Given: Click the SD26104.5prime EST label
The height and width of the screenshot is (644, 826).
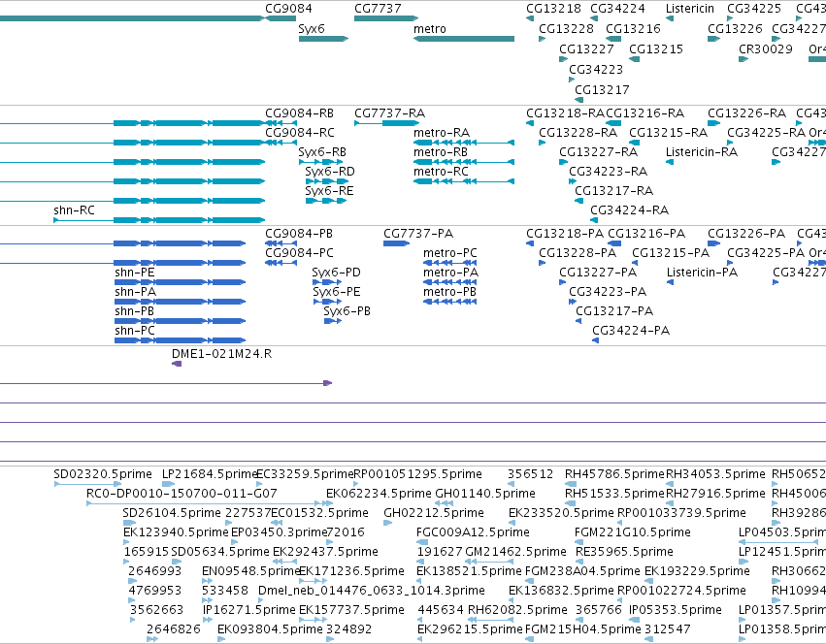Looking at the screenshot, I should click(x=172, y=513).
